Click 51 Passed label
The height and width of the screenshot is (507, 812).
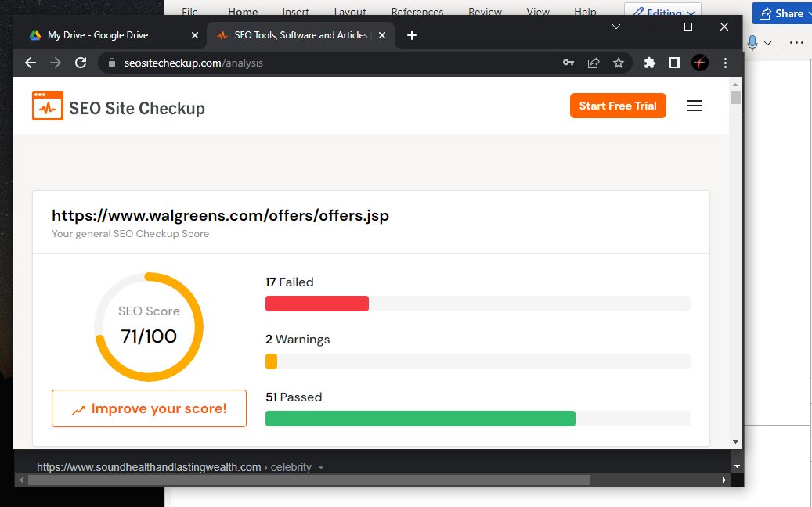(294, 397)
